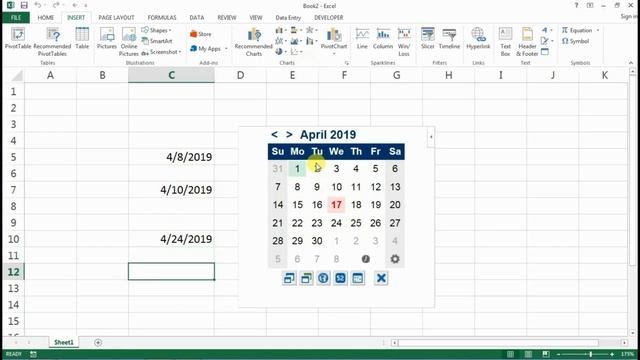
Task: Switch to the PAGE LAYOUT tab
Action: (x=116, y=18)
